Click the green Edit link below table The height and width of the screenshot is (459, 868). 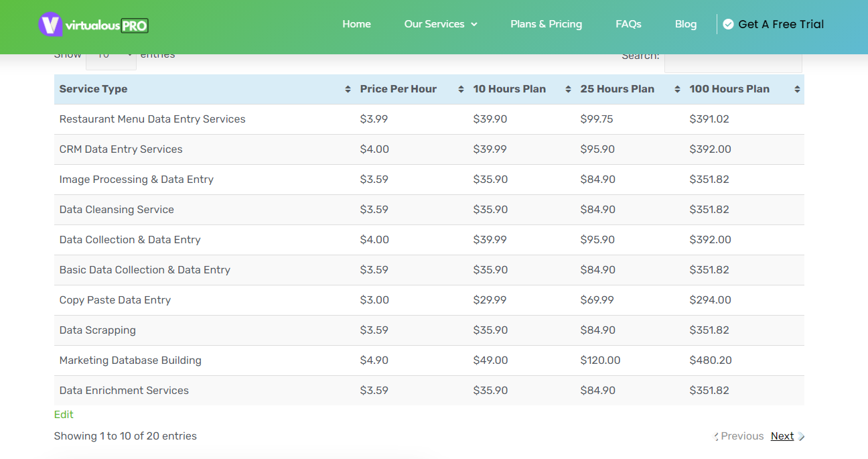click(64, 415)
